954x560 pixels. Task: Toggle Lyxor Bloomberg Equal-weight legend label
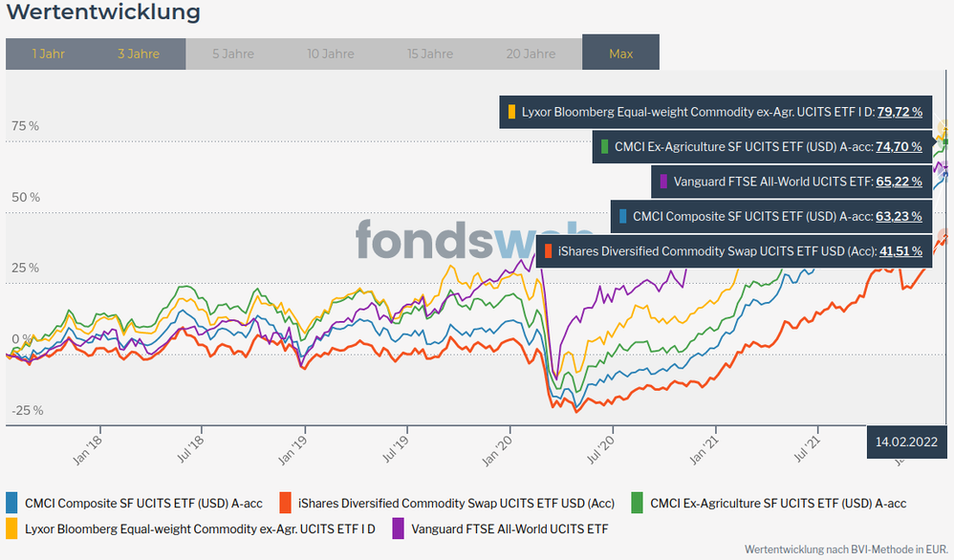pyautogui.click(x=200, y=528)
